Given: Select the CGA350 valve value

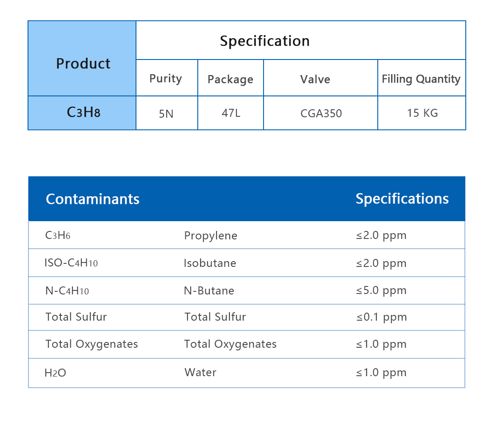Looking at the screenshot, I should coord(321,113).
